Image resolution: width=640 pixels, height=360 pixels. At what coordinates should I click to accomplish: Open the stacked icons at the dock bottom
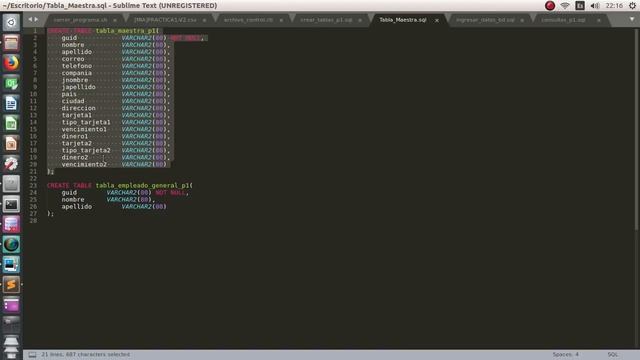click(x=11, y=346)
